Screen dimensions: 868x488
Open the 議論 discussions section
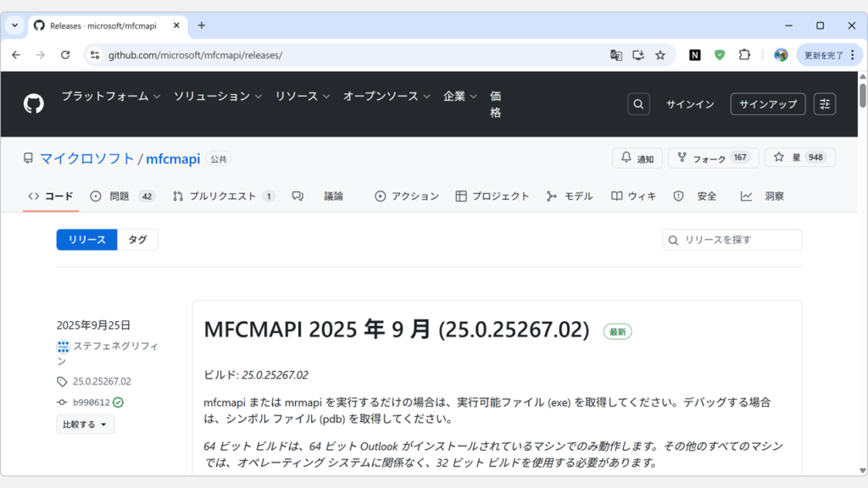coord(335,196)
